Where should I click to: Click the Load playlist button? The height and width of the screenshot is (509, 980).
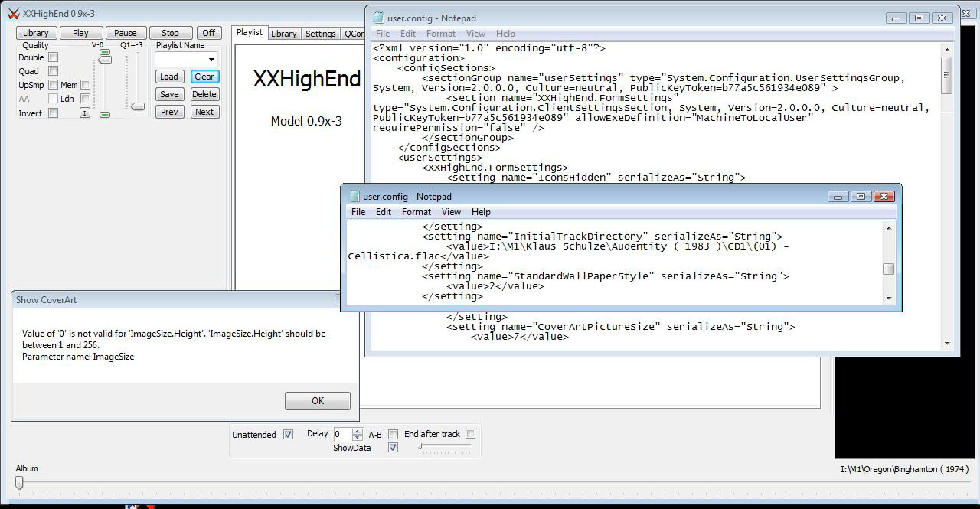click(169, 77)
